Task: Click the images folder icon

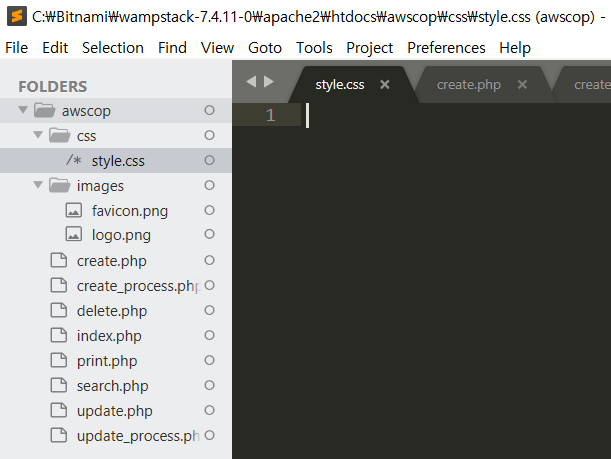Action: (x=59, y=185)
